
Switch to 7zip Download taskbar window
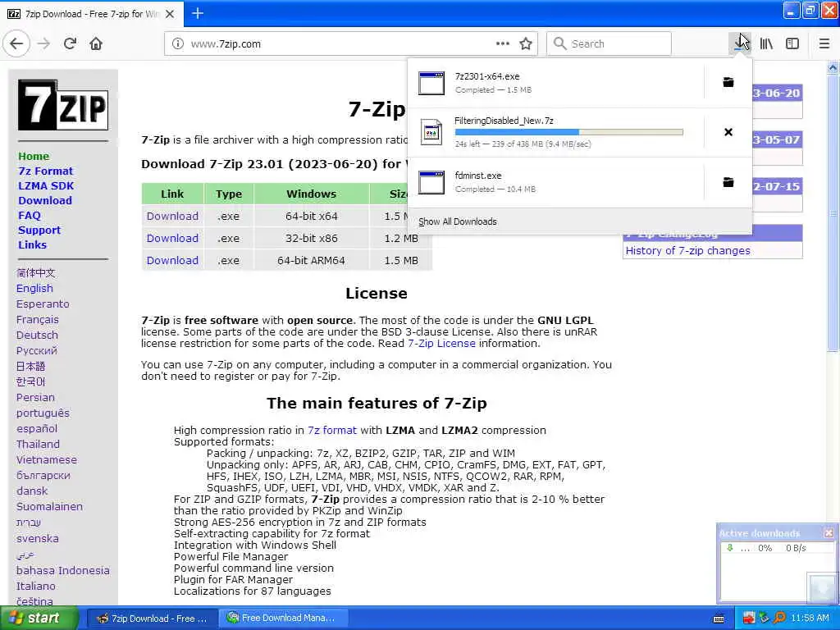[152, 619]
